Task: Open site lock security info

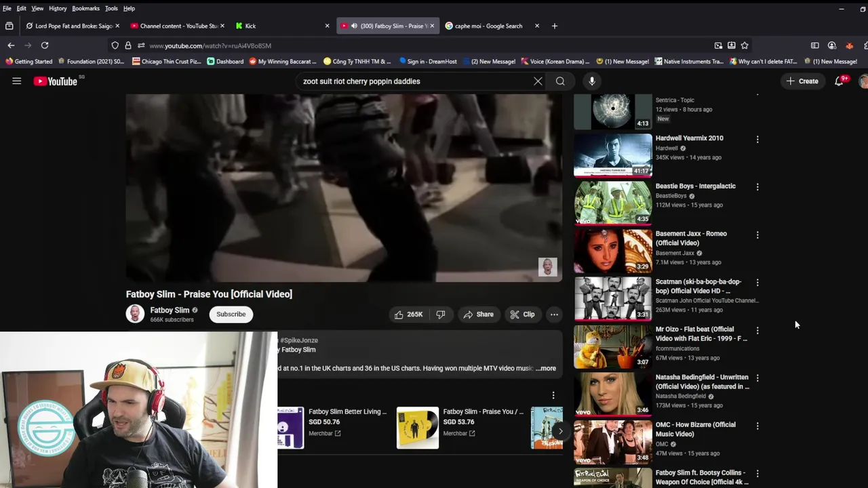Action: (128, 45)
